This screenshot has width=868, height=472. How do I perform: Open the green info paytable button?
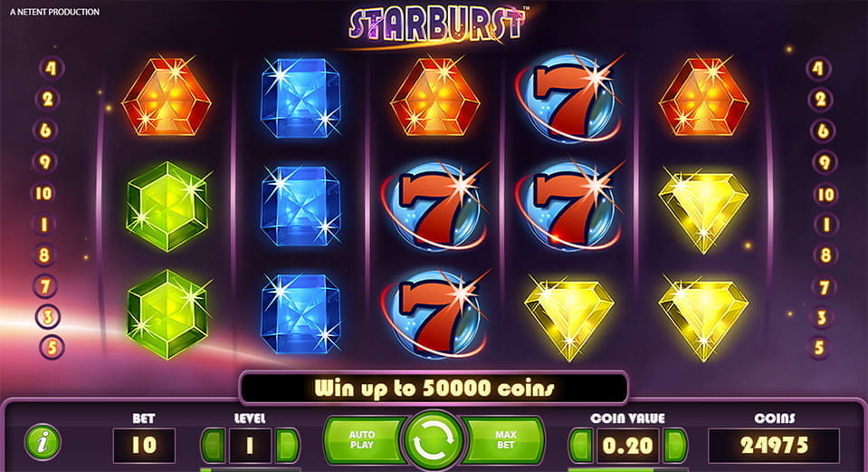(x=43, y=442)
